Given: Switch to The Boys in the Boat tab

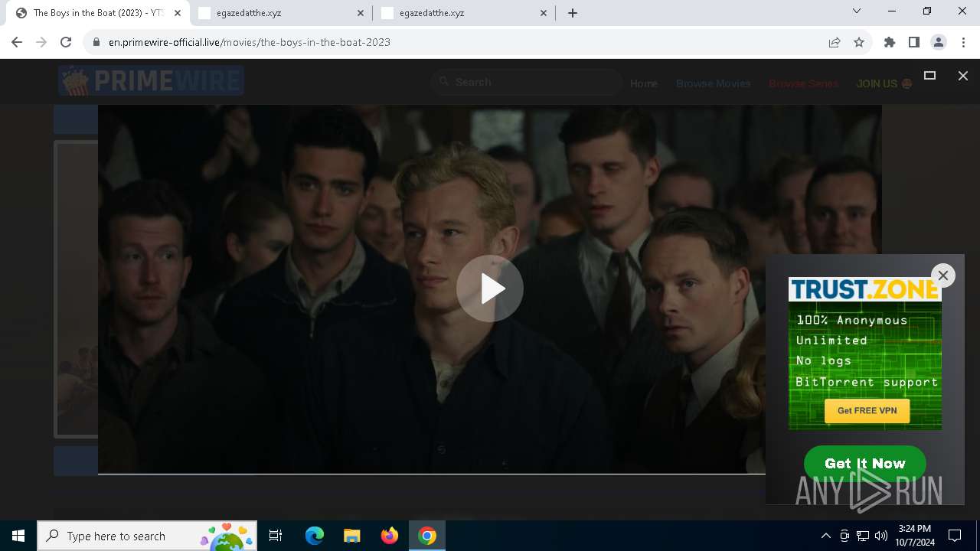Looking at the screenshot, I should click(96, 13).
